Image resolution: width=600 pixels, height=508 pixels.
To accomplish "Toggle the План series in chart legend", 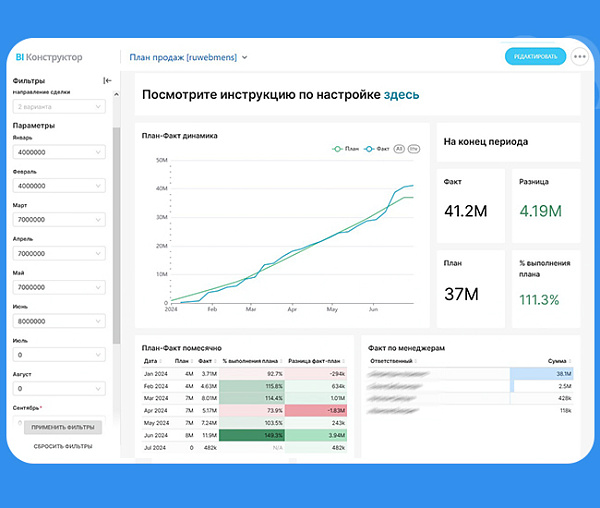I will point(346,149).
